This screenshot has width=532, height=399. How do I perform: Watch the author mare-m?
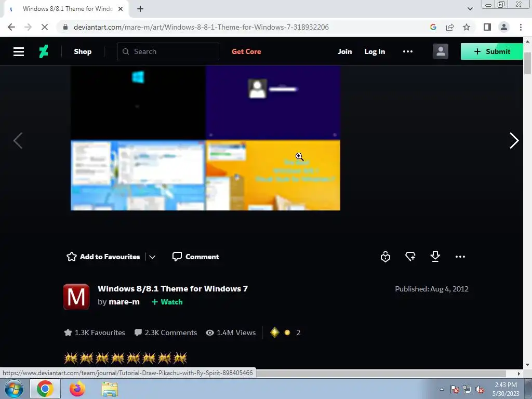(167, 302)
